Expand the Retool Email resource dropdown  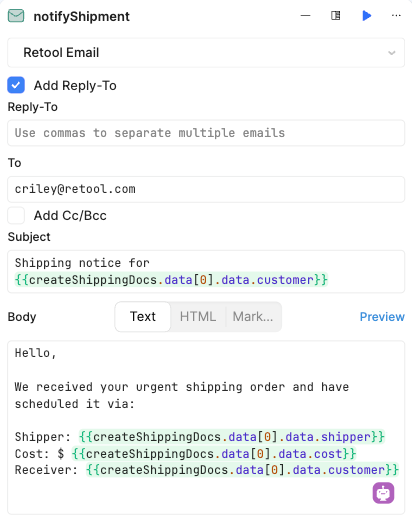coord(206,53)
